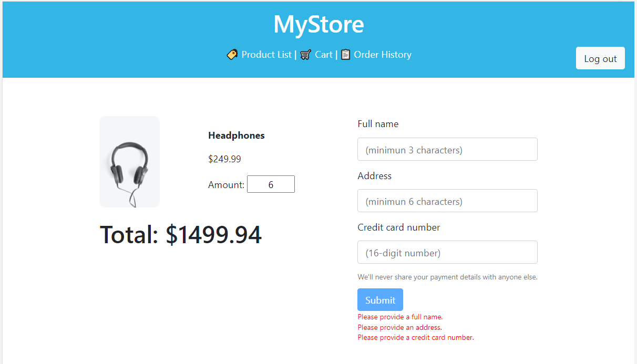Click the Address label
637x364 pixels.
(375, 176)
